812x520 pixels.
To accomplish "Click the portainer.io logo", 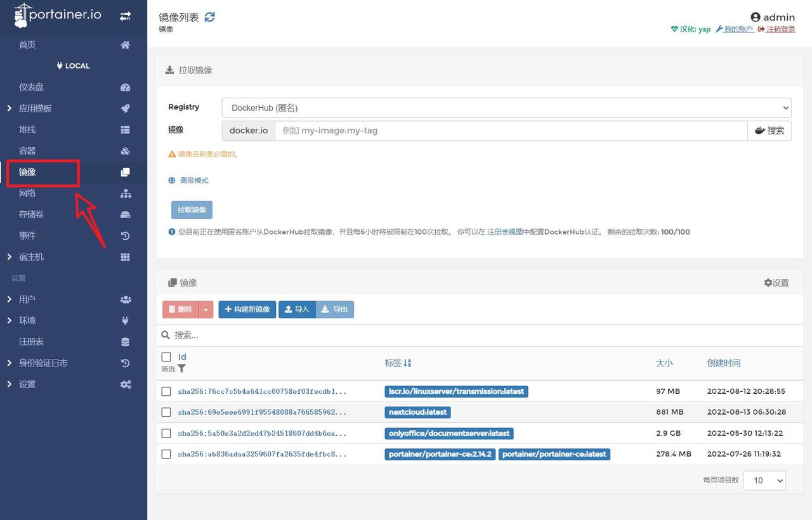I will tap(57, 16).
